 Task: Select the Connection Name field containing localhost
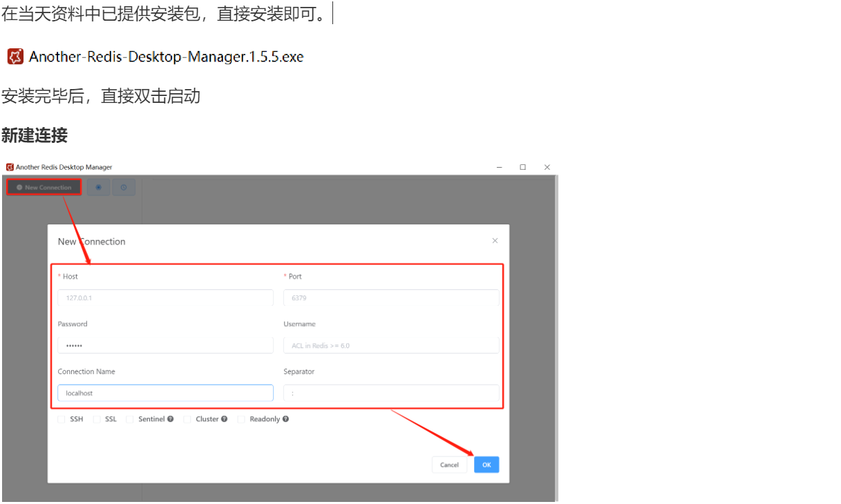click(x=165, y=392)
